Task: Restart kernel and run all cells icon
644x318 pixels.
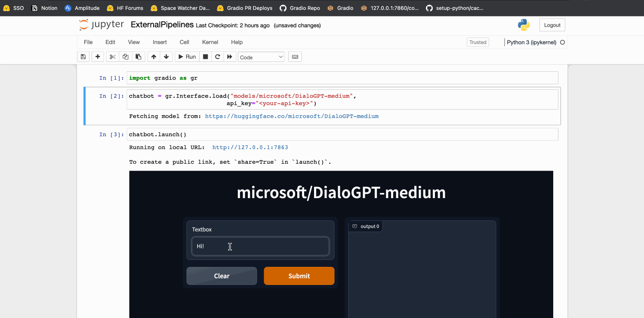Action: pos(230,57)
